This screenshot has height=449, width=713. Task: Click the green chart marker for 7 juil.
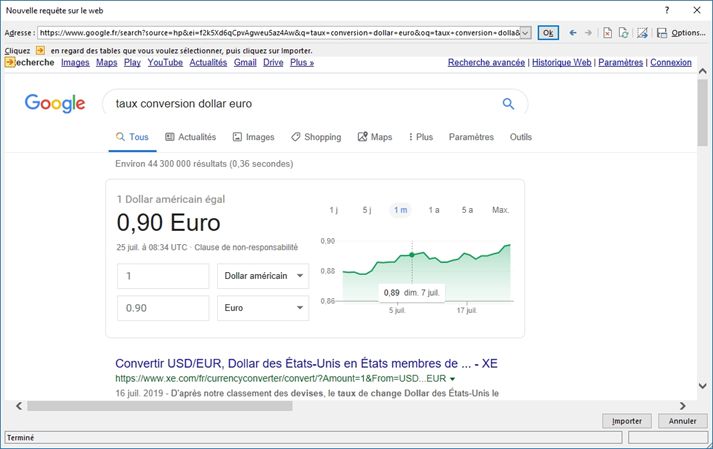tap(412, 255)
